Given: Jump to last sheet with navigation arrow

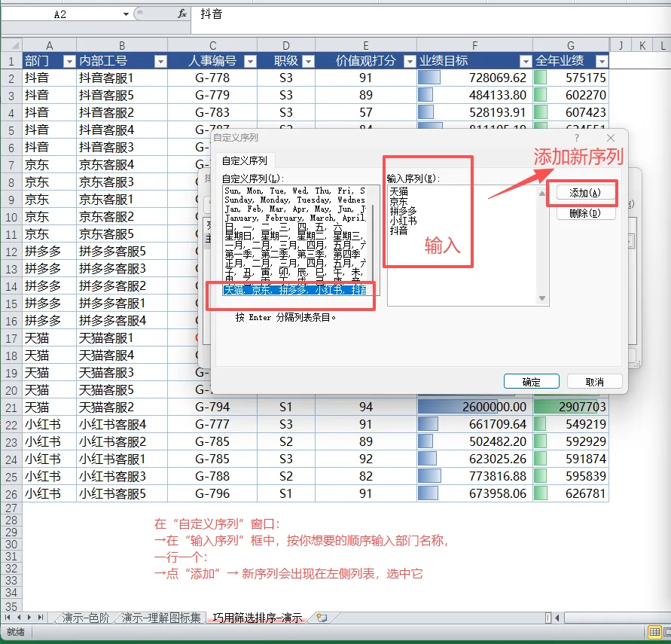Looking at the screenshot, I should [40, 618].
